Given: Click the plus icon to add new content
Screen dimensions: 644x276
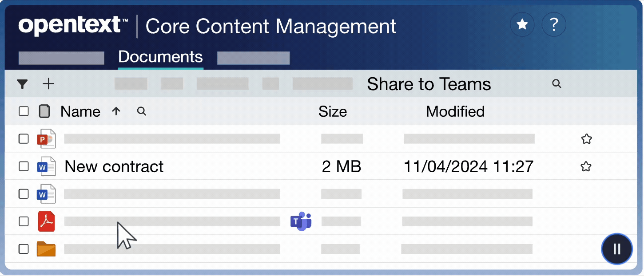Looking at the screenshot, I should coord(48,84).
